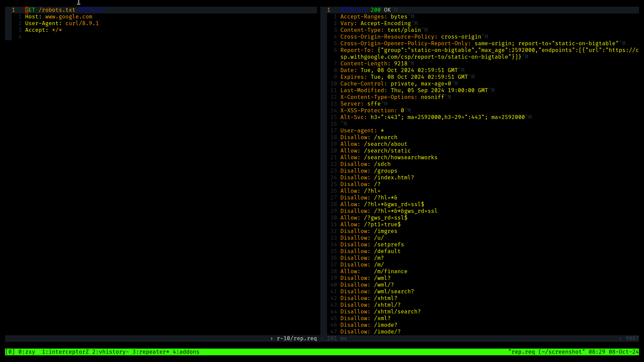Click the GET method in request line

30,10
